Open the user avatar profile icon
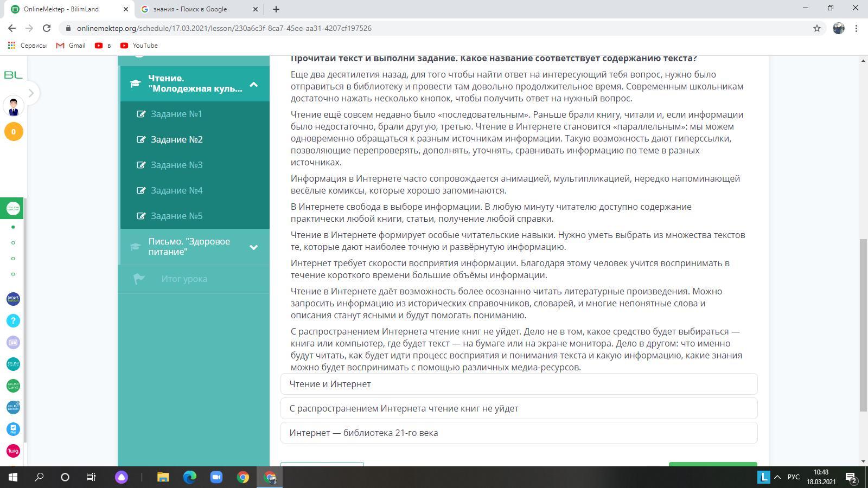868x488 pixels. click(x=14, y=106)
